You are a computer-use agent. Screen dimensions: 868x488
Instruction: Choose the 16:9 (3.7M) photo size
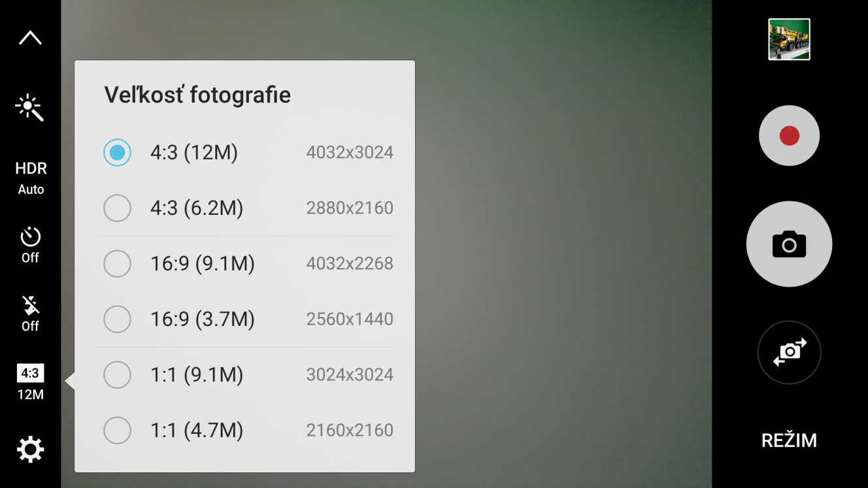click(x=245, y=319)
